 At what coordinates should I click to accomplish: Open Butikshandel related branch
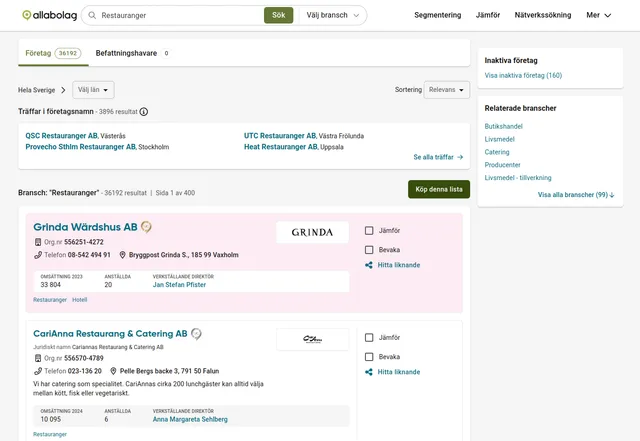[503, 127]
